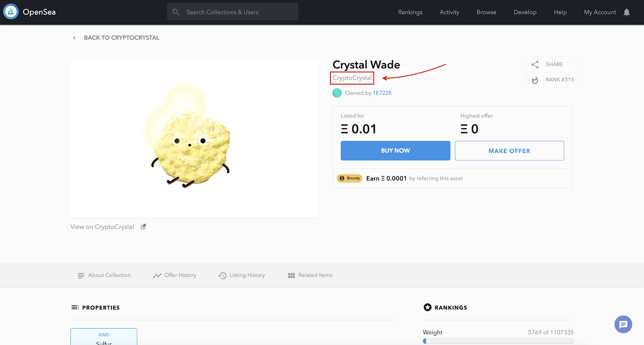
Task: Click the Crystal Wade title
Action: (x=366, y=65)
